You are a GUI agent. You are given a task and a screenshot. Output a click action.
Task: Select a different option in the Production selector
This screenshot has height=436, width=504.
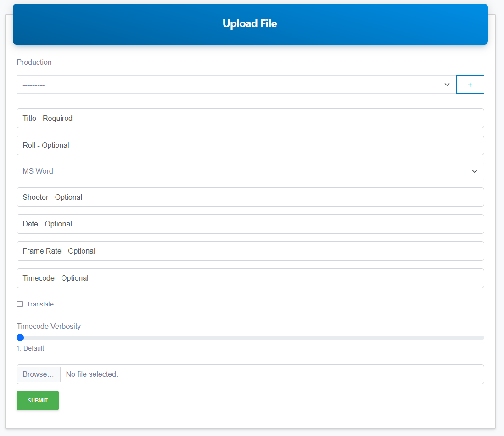[x=230, y=85]
